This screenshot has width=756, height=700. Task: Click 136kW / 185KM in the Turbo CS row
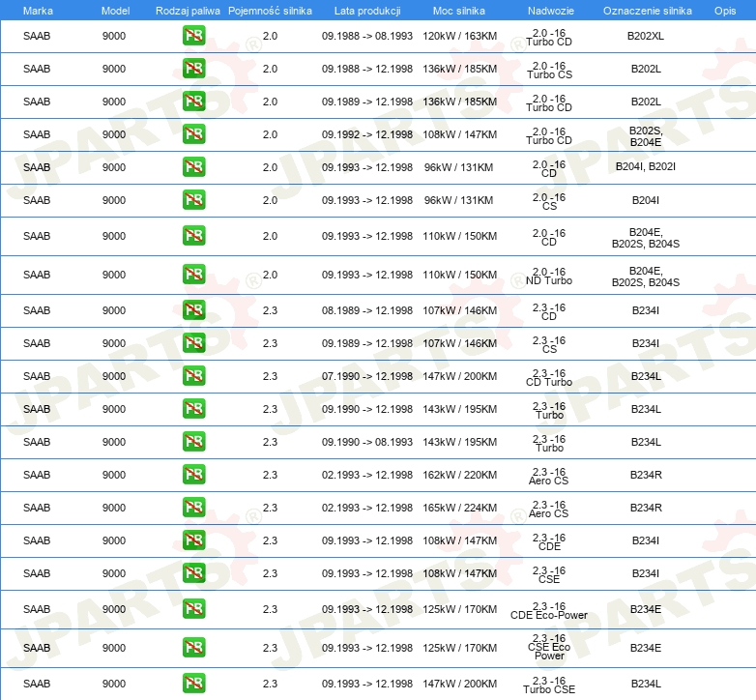click(x=459, y=69)
